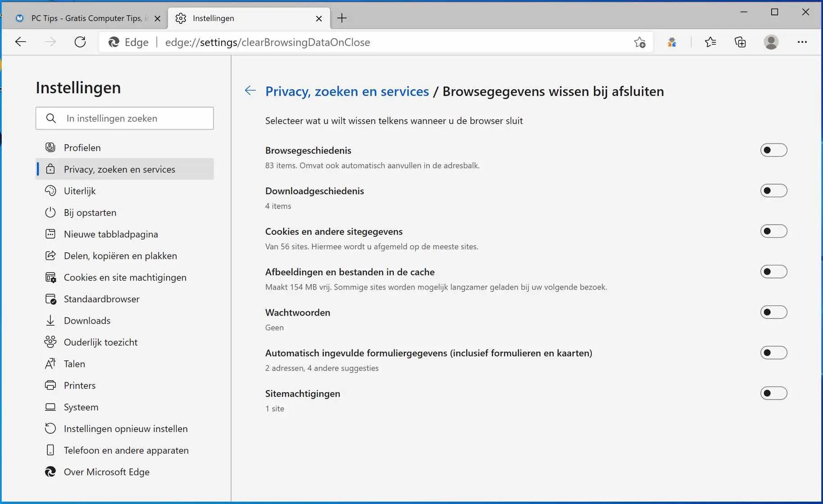
Task: Open Systeem settings label
Action: [81, 407]
